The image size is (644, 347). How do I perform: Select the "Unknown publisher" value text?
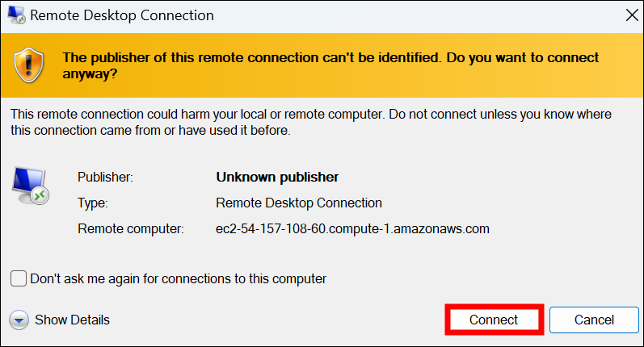pos(277,177)
